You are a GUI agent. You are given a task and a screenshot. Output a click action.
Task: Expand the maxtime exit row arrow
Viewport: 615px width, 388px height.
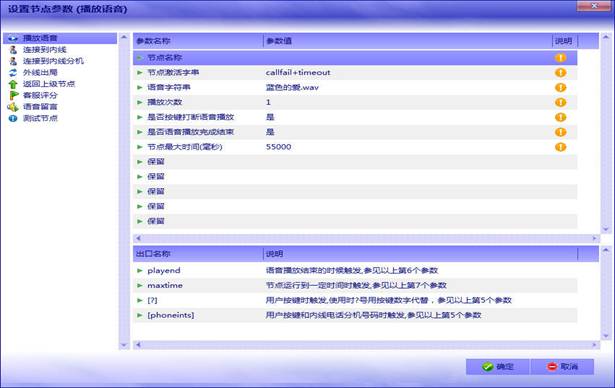point(140,286)
